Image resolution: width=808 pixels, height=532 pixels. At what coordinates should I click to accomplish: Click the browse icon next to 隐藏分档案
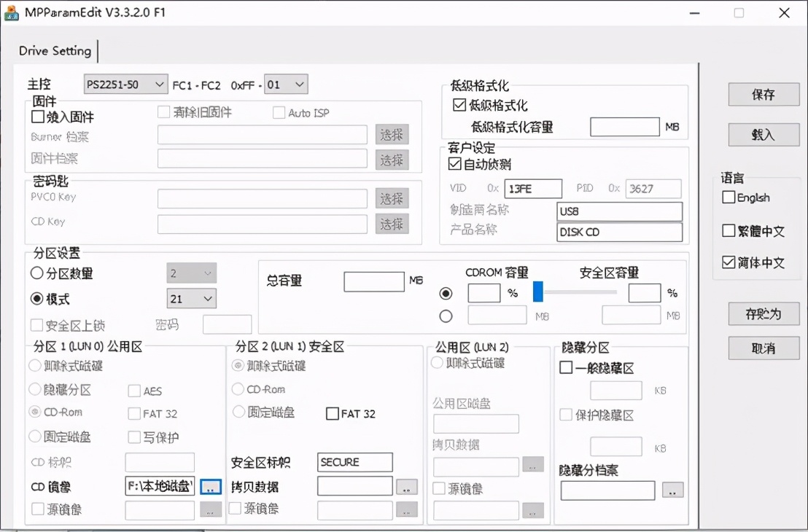[672, 490]
